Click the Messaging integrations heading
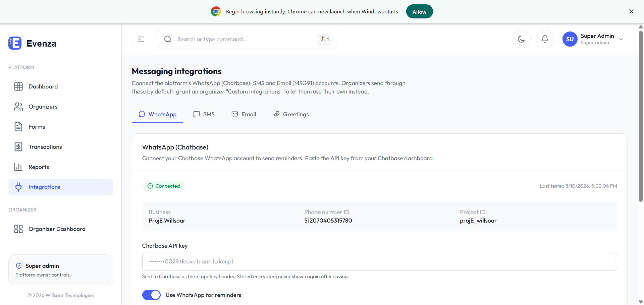This screenshot has width=644, height=305. pos(177,71)
